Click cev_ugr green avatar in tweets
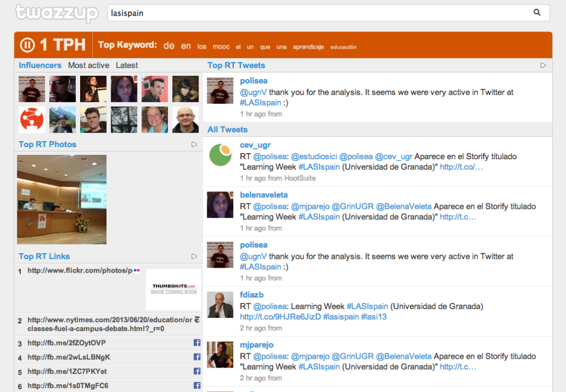 coord(220,155)
